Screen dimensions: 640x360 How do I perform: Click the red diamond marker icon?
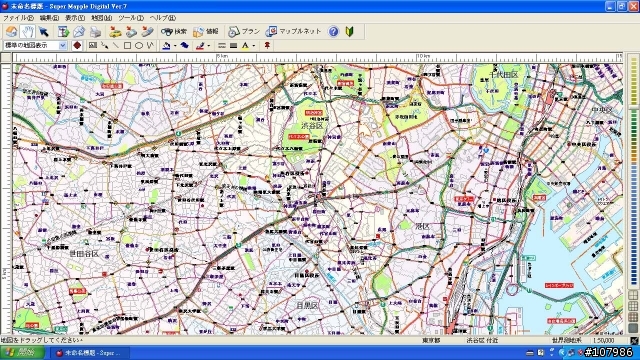77,45
